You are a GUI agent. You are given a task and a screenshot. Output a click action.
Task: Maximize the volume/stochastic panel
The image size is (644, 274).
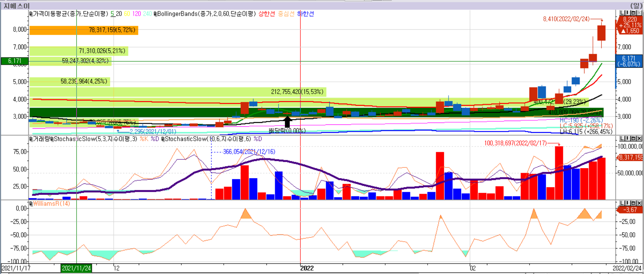pos(634,139)
